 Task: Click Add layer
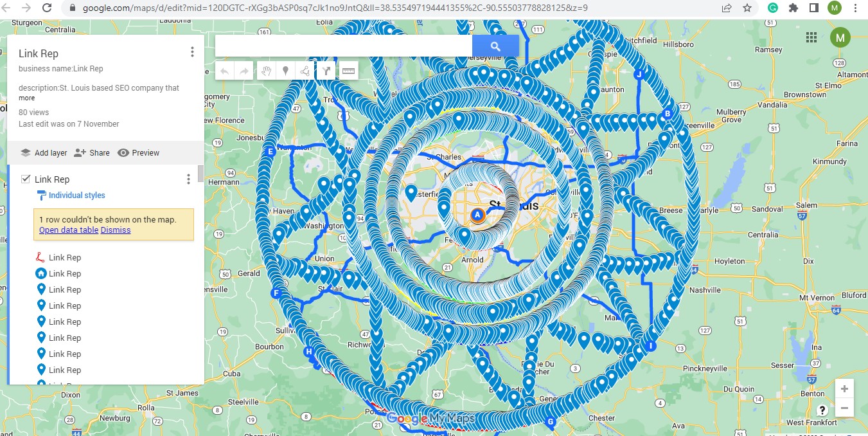tap(44, 153)
